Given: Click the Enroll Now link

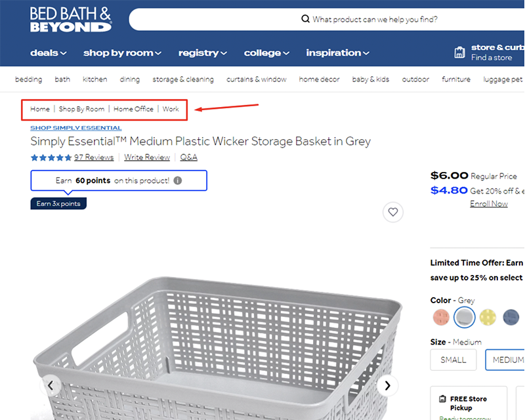Looking at the screenshot, I should [x=488, y=203].
